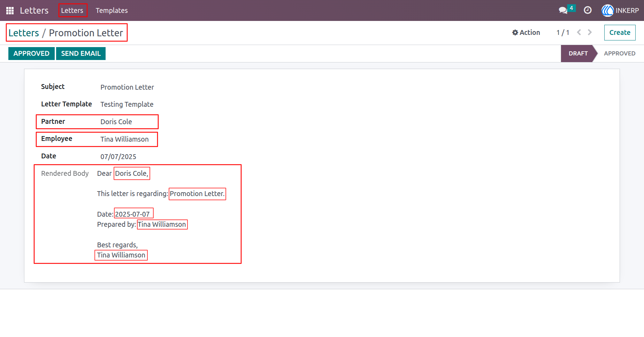Click the Dear Doris Cole greeting line

coord(123,173)
